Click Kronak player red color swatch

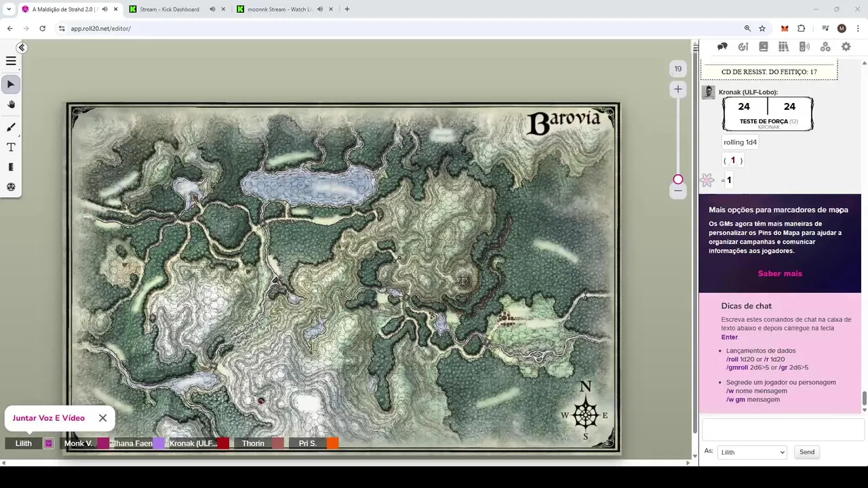click(x=223, y=443)
